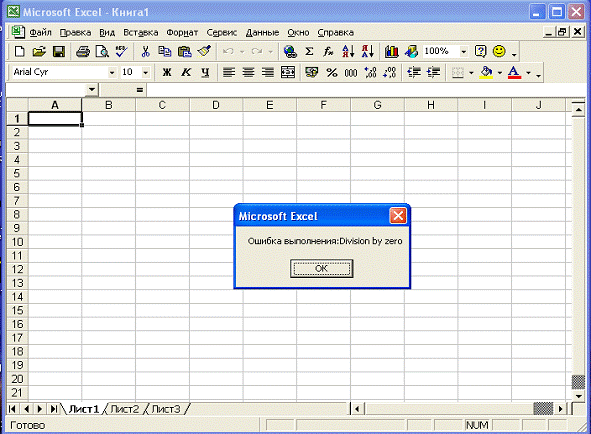The height and width of the screenshot is (434, 591).
Task: Open the Вставка menu
Action: pyautogui.click(x=141, y=32)
